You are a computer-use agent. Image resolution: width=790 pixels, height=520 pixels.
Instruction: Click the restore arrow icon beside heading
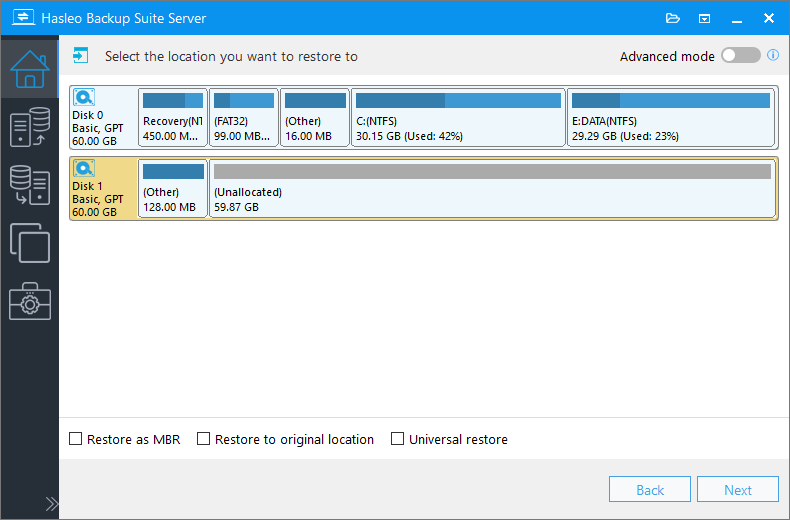coord(81,55)
